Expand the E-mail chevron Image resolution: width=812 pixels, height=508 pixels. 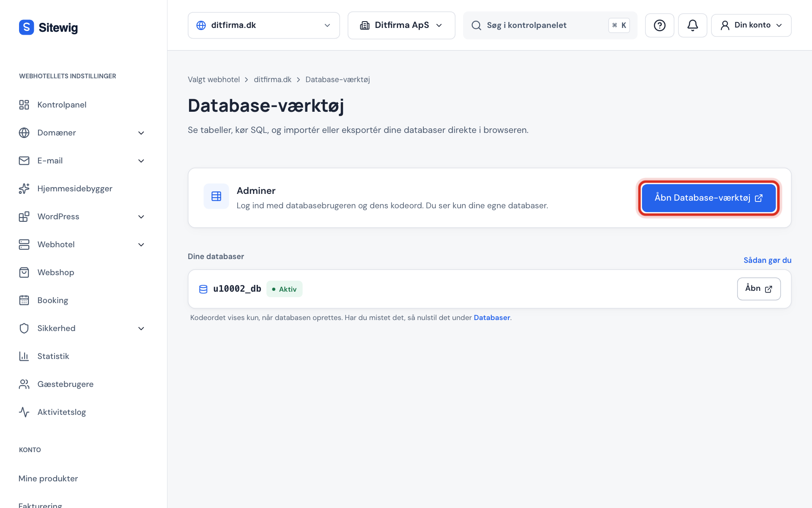point(141,161)
